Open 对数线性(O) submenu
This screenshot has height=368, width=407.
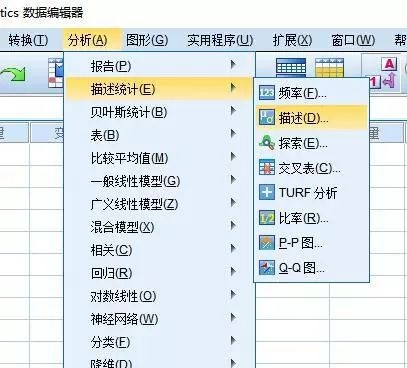point(159,296)
